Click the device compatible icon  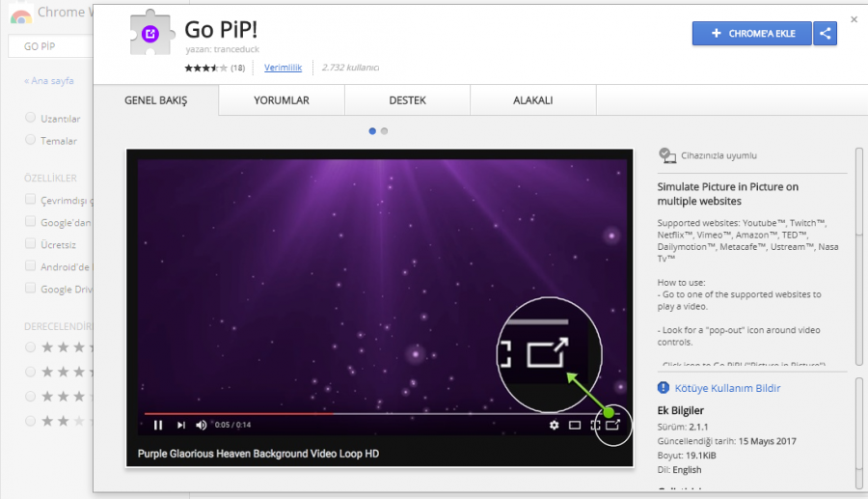[667, 155]
